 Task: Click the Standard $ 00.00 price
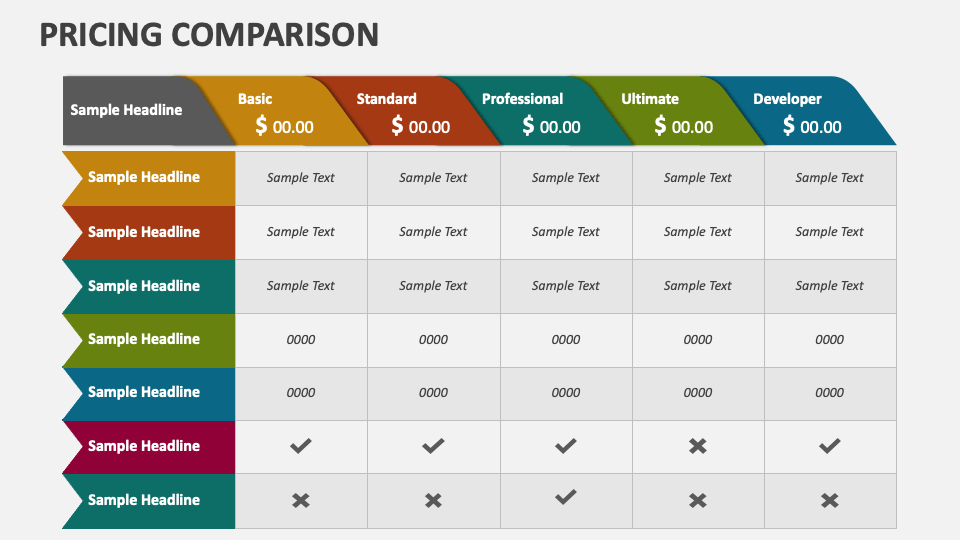421,126
